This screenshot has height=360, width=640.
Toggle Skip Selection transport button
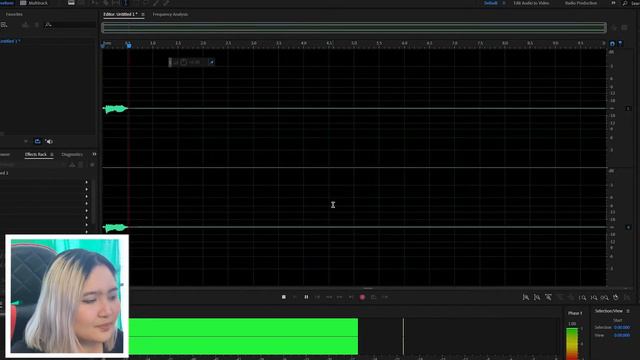pos(385,297)
